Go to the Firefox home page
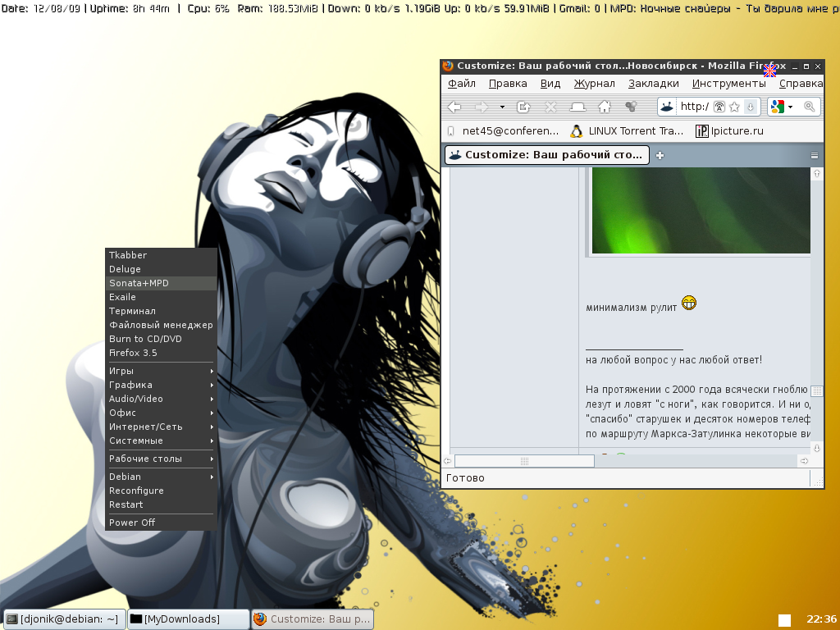This screenshot has width=840, height=630. [605, 107]
